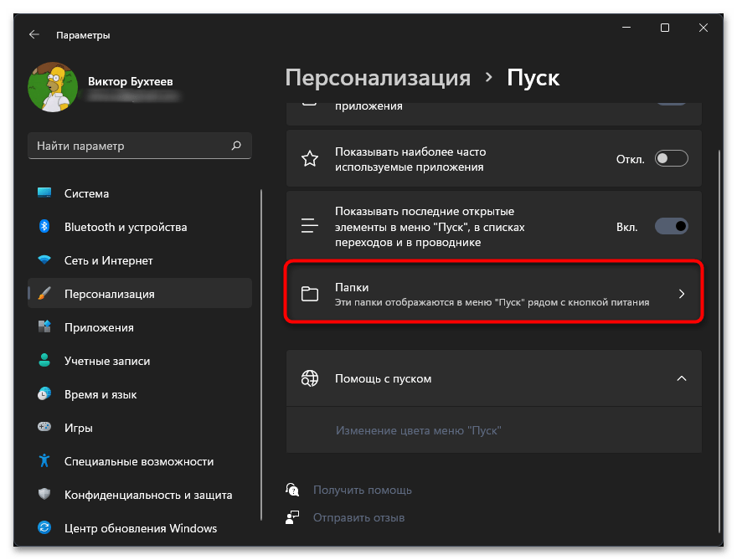
Task: Disable recent opened items toggle
Action: pyautogui.click(x=671, y=227)
